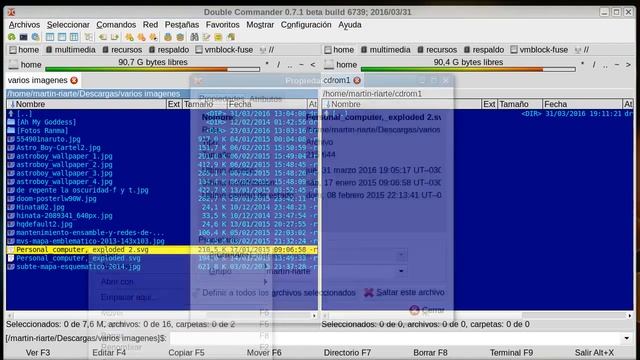640x360 pixels.
Task: Select vmblock-fuse drive in left panel
Action: tap(224, 50)
